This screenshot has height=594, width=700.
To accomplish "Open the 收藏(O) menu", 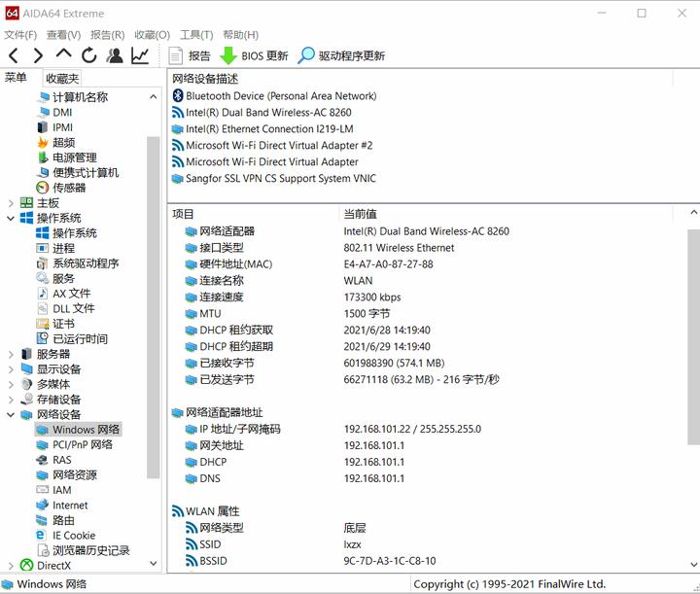I will [x=153, y=35].
